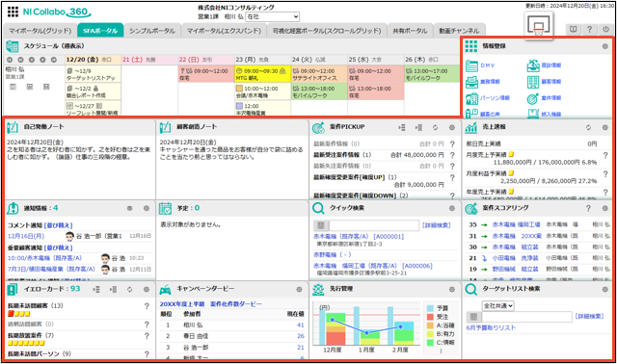Click refresh icon in 売上速報 header
Viewport: 617px width, 364px height.
point(588,127)
